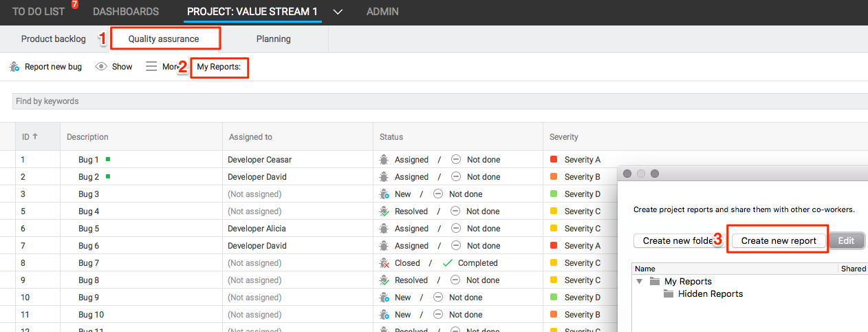Click the Not done icon for Bug 2
This screenshot has width=868, height=332.
point(456,177)
